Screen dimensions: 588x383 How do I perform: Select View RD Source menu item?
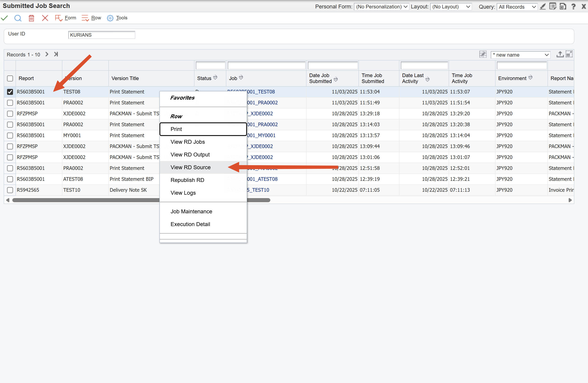coord(190,167)
